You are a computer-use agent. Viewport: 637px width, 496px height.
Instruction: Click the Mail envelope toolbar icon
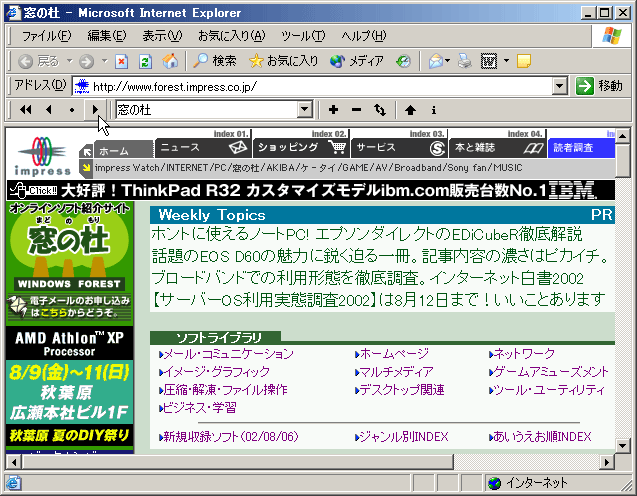click(x=436, y=61)
